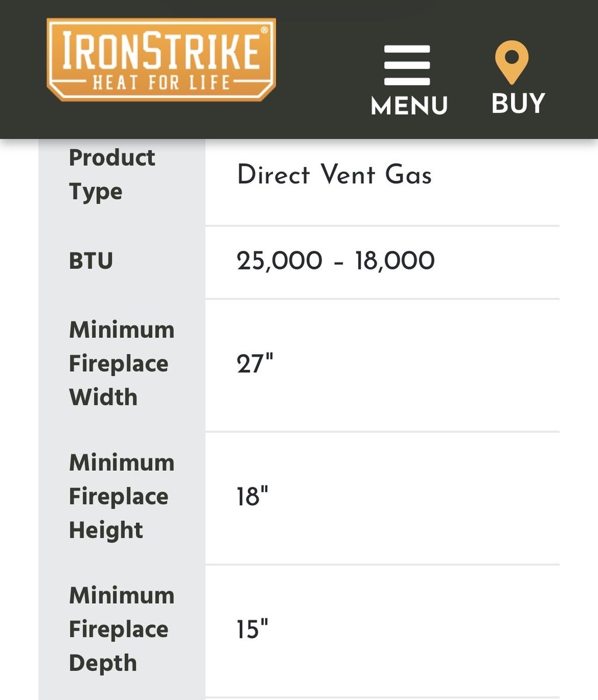Click the 18" height value

pos(252,496)
